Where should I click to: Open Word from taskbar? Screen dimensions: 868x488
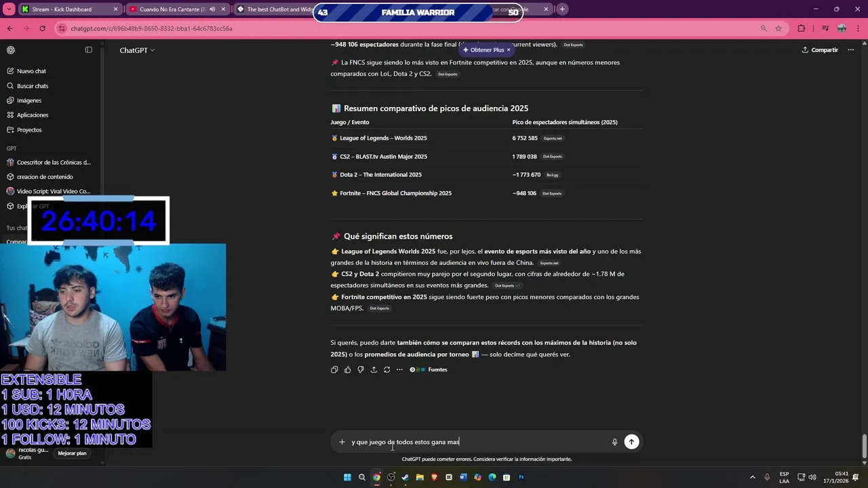click(x=464, y=477)
